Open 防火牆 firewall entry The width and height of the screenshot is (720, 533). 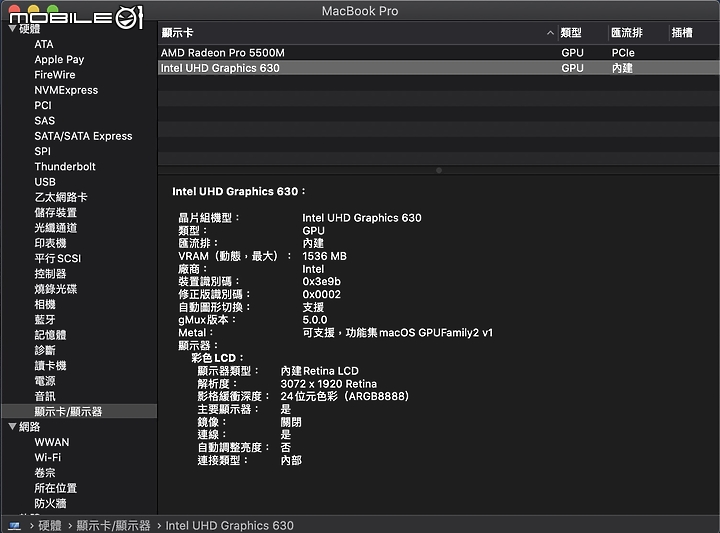[x=50, y=503]
